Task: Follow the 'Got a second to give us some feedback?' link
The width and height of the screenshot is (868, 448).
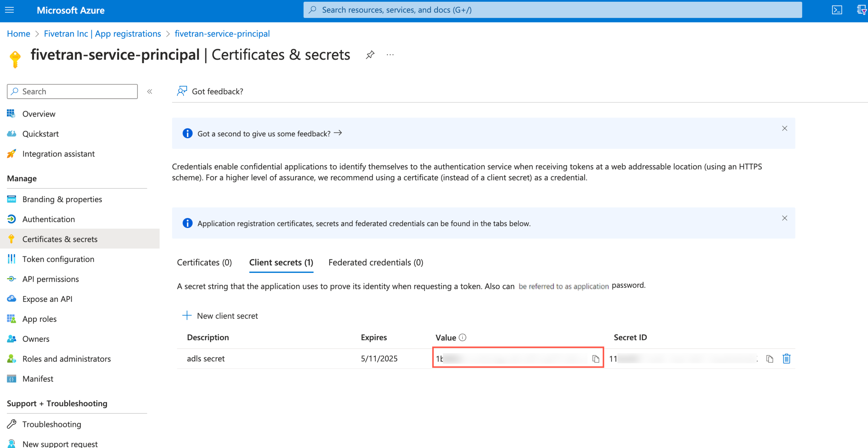Action: [270, 133]
